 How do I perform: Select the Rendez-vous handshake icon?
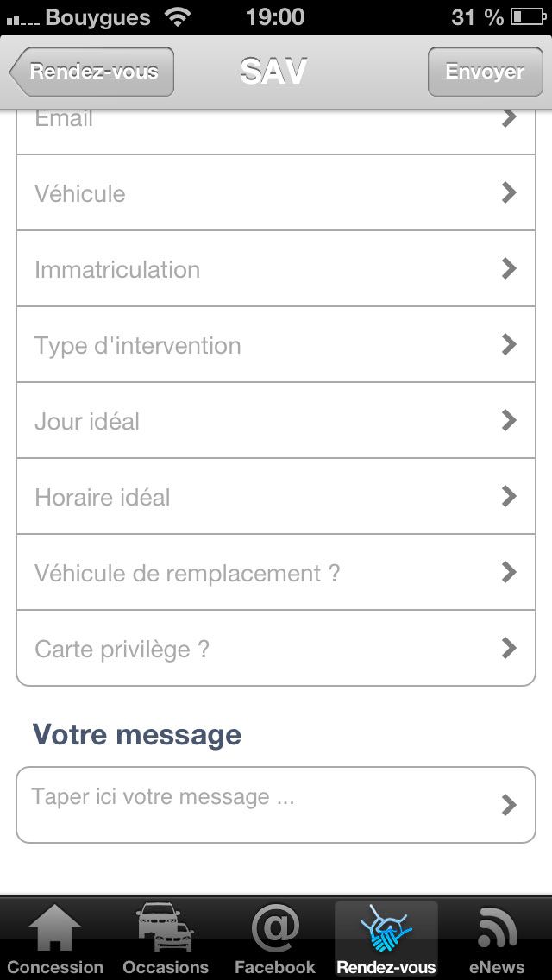[x=386, y=929]
